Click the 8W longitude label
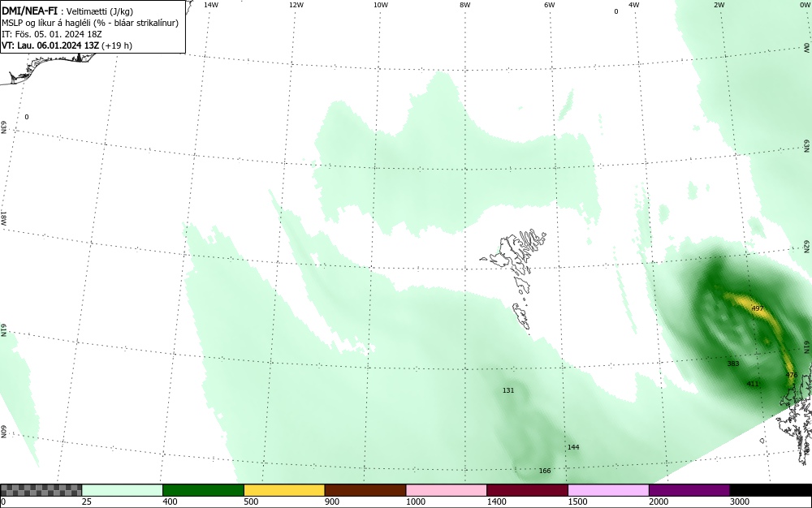Screen dimensions: 812x508 (x=465, y=5)
